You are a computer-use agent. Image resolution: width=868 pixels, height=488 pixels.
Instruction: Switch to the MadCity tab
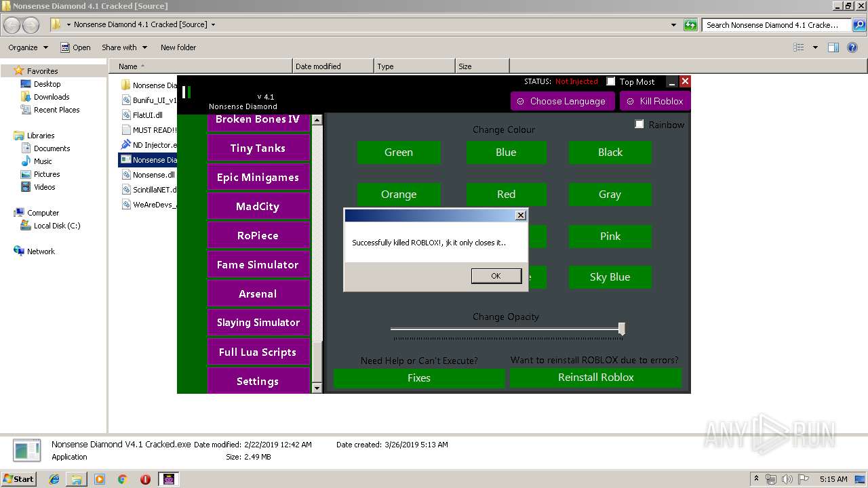pos(258,206)
